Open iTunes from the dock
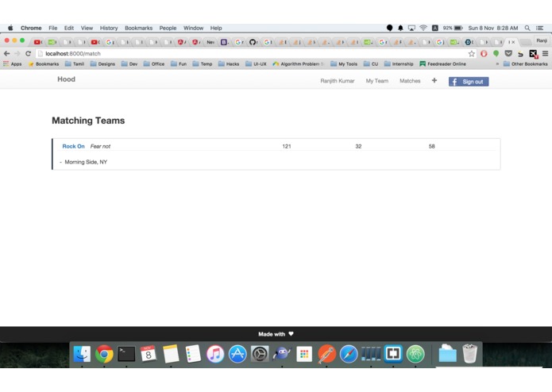 point(215,354)
